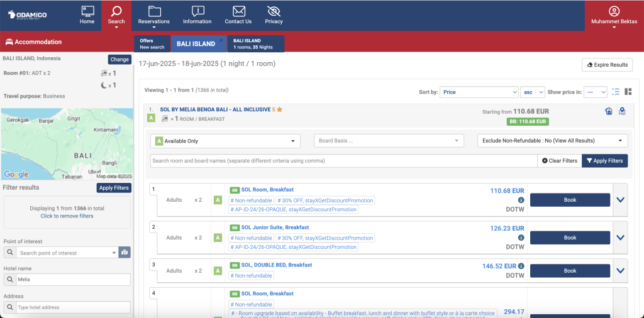This screenshot has height=318, width=644.
Task: Switch to list view layout icon
Action: (615, 92)
